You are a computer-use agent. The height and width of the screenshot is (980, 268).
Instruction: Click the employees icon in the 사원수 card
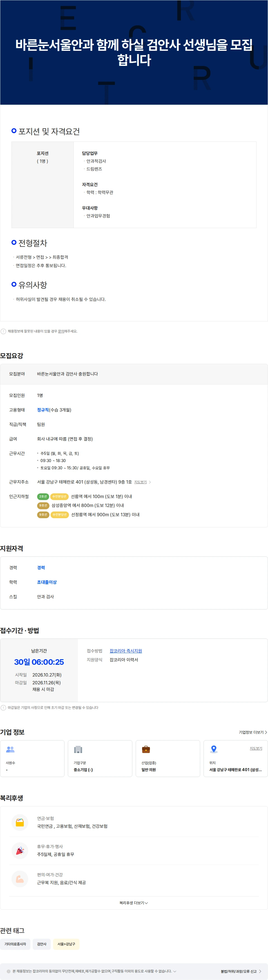pos(10,749)
